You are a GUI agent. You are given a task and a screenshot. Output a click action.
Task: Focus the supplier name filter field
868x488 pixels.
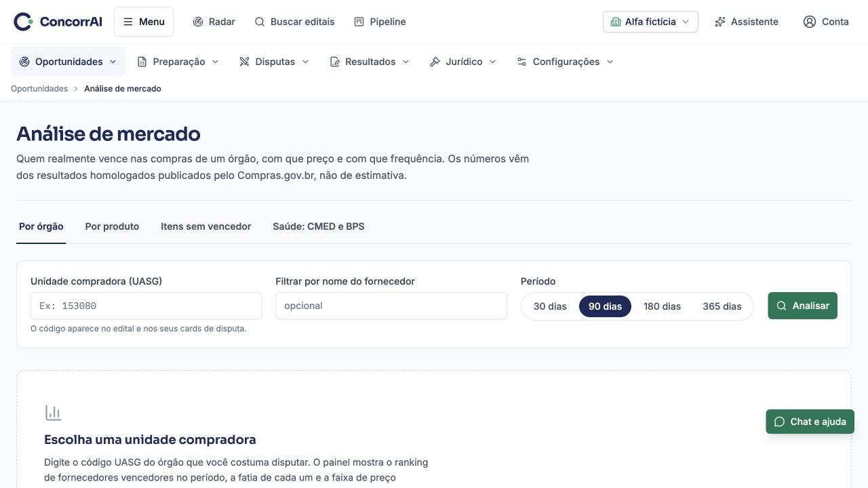pyautogui.click(x=391, y=306)
